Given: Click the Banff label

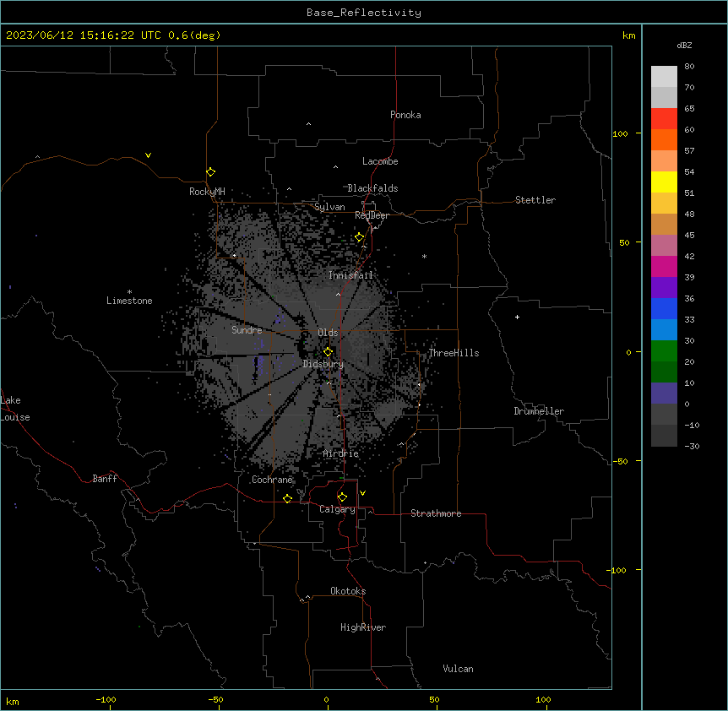Looking at the screenshot, I should pos(105,479).
